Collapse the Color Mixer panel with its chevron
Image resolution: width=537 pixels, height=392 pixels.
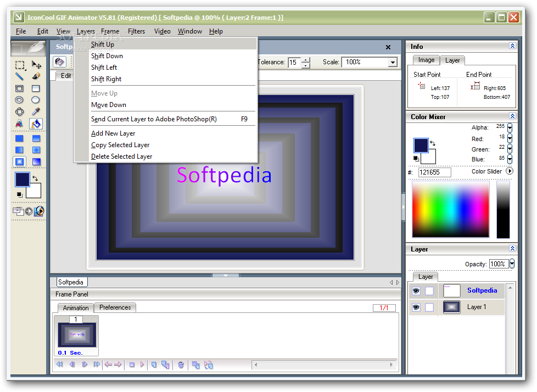(512, 116)
